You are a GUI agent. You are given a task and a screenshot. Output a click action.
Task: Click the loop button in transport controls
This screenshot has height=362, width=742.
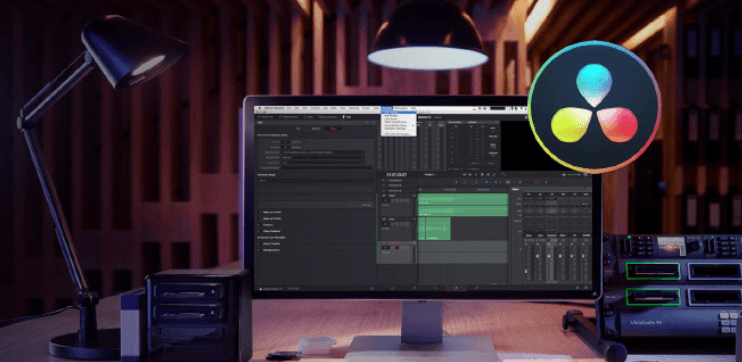click(494, 175)
